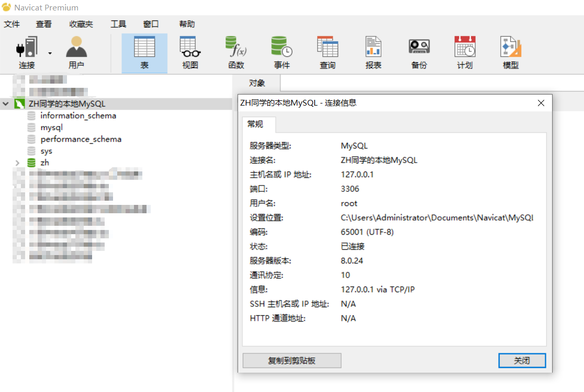The height and width of the screenshot is (392, 584).
Task: Click 复制到剪贴板 button
Action: tap(291, 361)
